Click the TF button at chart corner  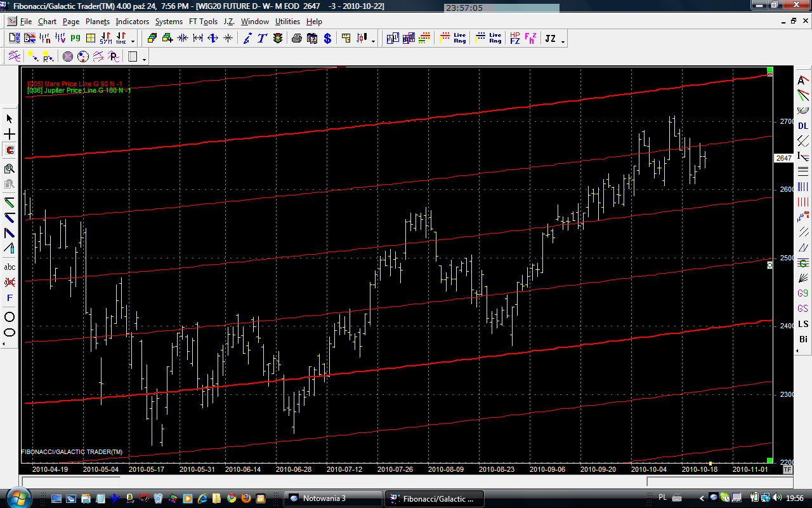787,470
